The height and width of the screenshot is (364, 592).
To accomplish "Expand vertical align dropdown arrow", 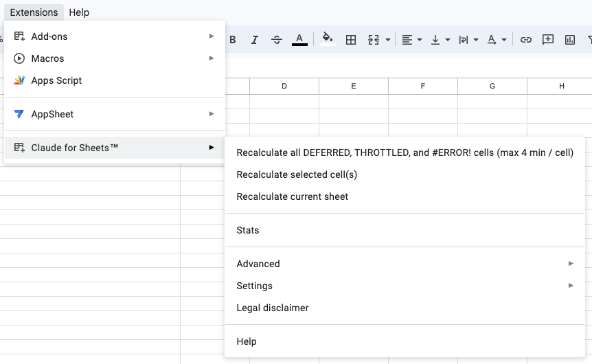I will point(448,40).
